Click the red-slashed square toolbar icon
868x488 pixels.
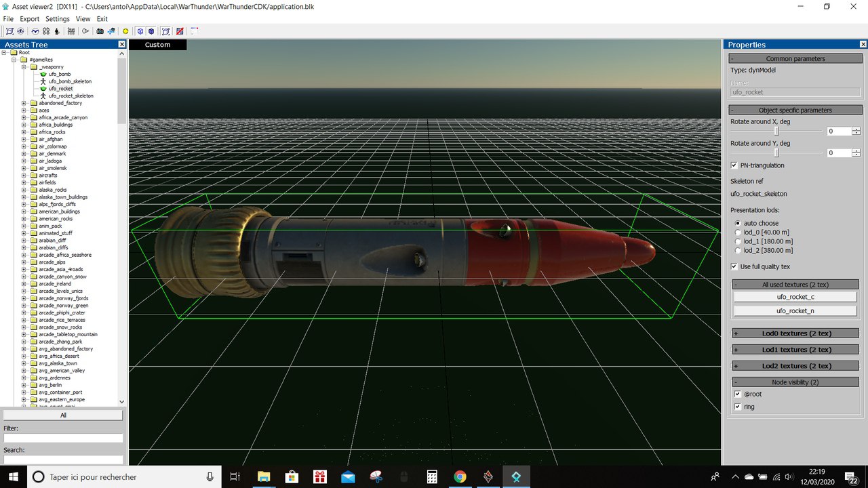tap(180, 31)
